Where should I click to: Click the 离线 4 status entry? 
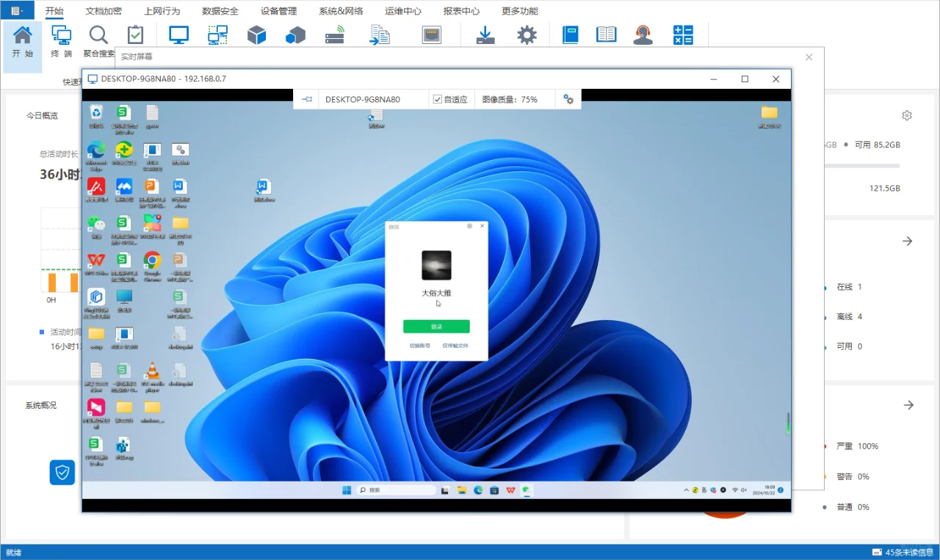click(x=849, y=316)
